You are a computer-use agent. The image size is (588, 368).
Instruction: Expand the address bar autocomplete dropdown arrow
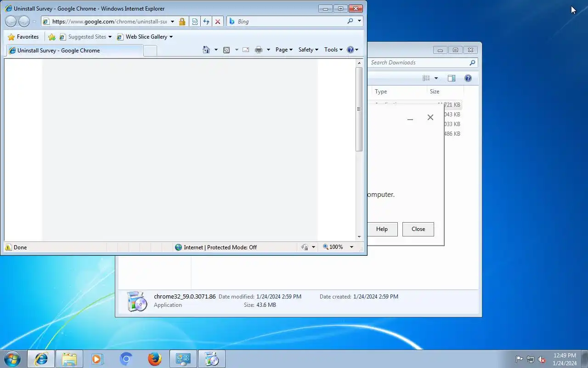(172, 22)
